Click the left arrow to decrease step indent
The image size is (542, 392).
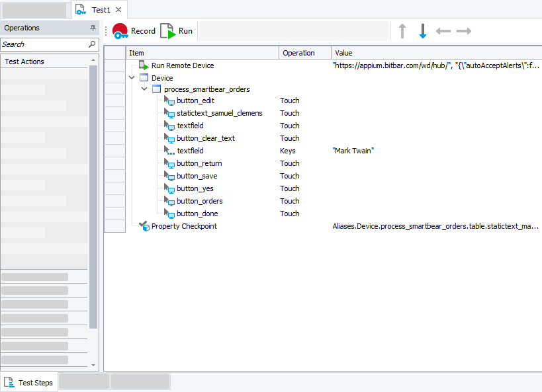[443, 30]
